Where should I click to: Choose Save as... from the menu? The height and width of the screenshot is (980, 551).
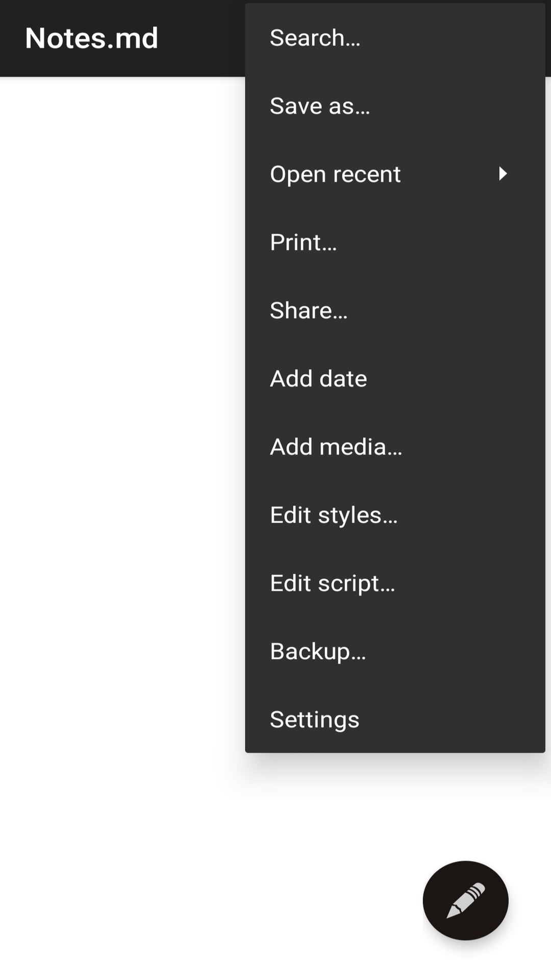click(x=320, y=106)
